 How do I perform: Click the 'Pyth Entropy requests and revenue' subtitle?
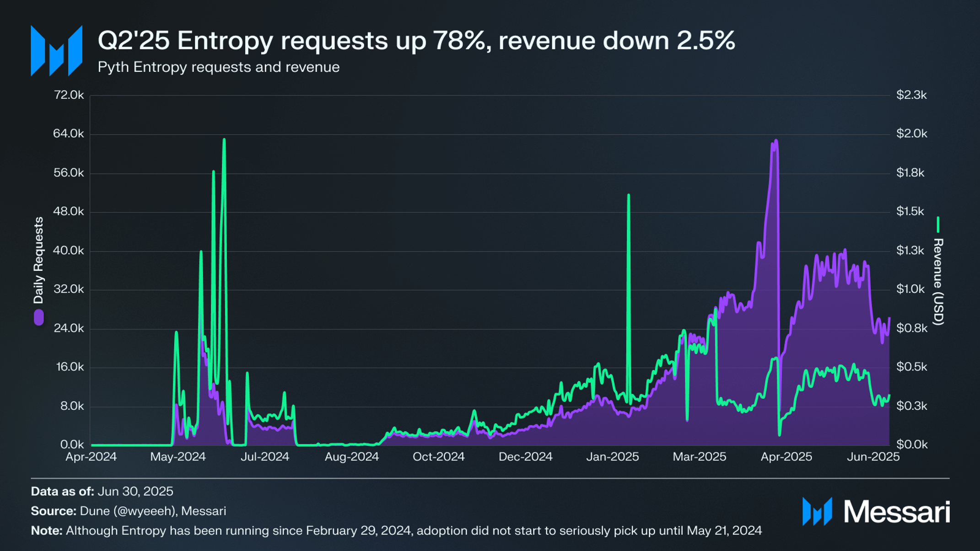coord(219,67)
